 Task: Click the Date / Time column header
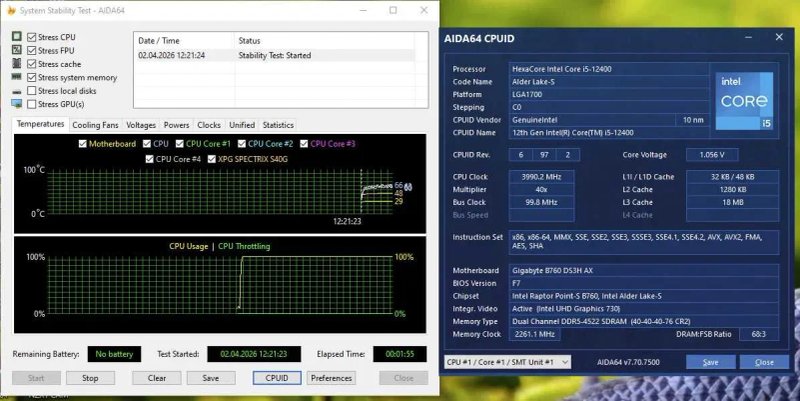click(x=184, y=40)
